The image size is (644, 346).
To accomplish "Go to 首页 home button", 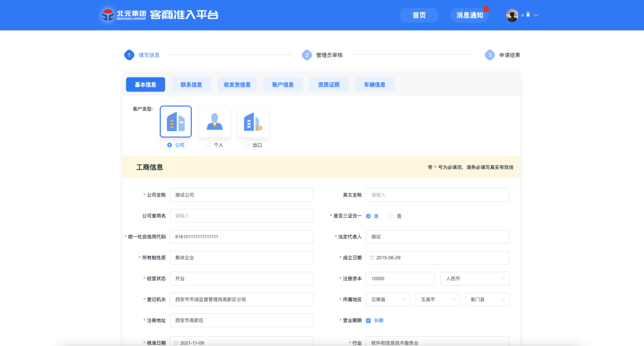I will (419, 15).
